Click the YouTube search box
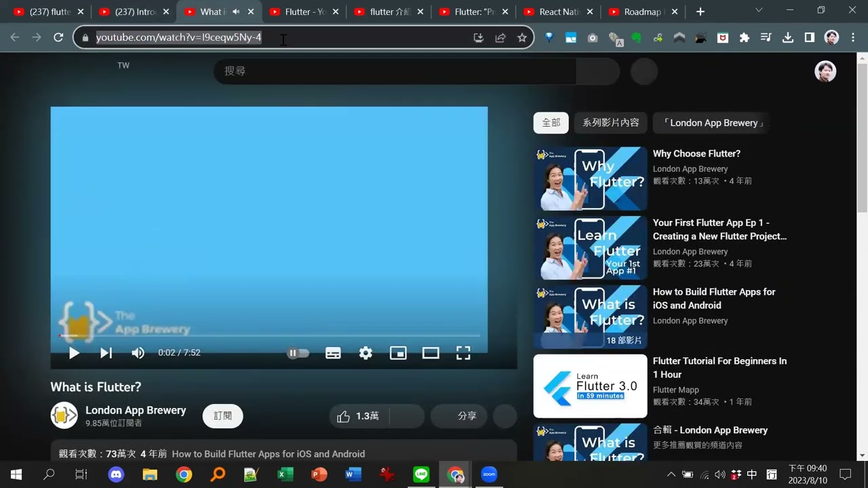868x488 pixels. point(395,70)
